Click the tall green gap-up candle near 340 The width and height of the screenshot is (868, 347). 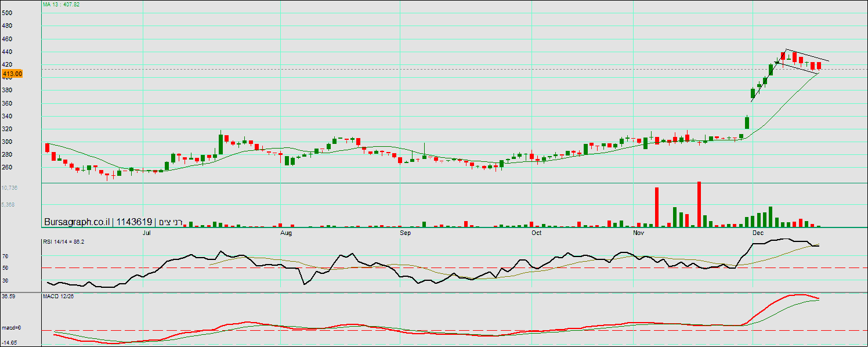747,123
